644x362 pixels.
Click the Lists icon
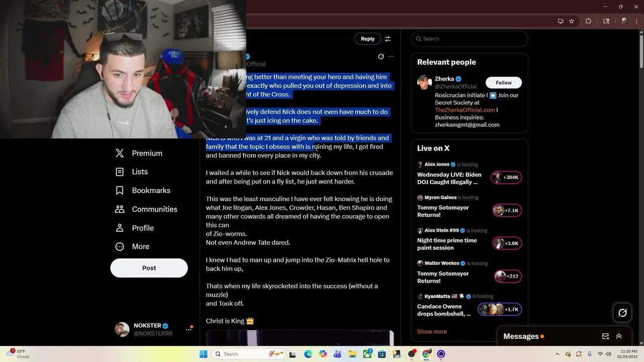pos(120,172)
